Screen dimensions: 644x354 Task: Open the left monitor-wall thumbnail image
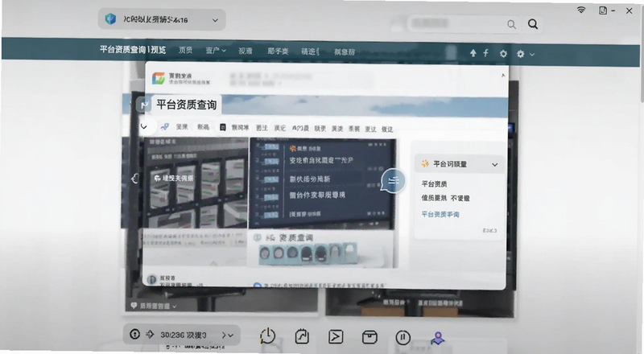tap(196, 183)
